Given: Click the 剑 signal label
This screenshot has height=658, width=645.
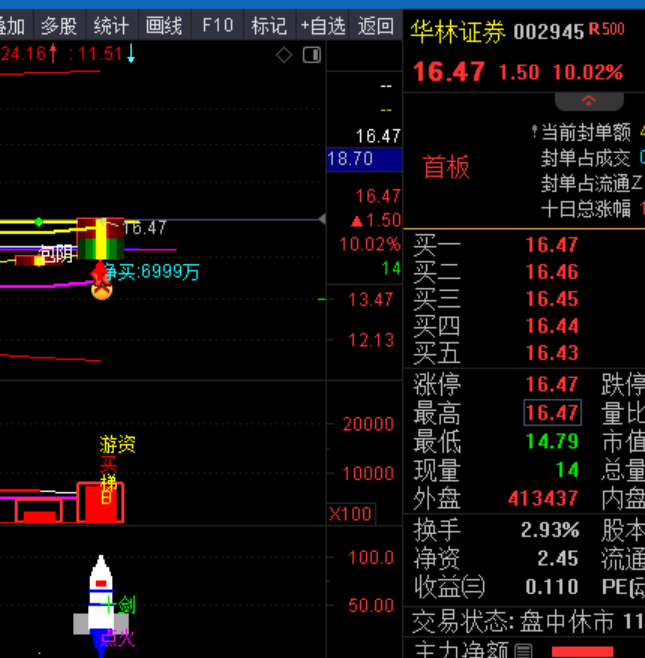Looking at the screenshot, I should click(x=127, y=604).
